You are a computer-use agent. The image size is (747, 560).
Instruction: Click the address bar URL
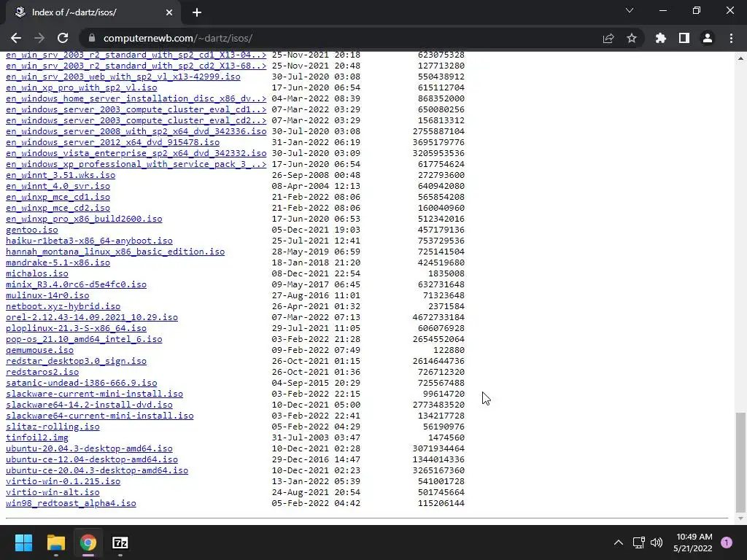(178, 38)
